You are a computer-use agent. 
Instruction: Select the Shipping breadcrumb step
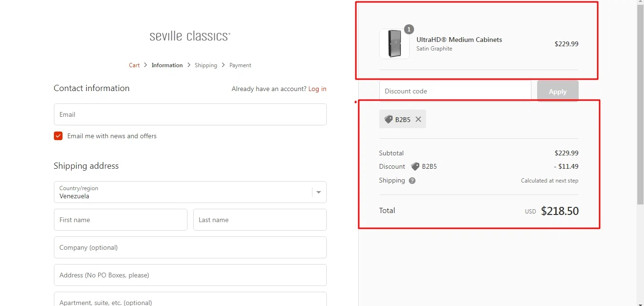[x=206, y=65]
